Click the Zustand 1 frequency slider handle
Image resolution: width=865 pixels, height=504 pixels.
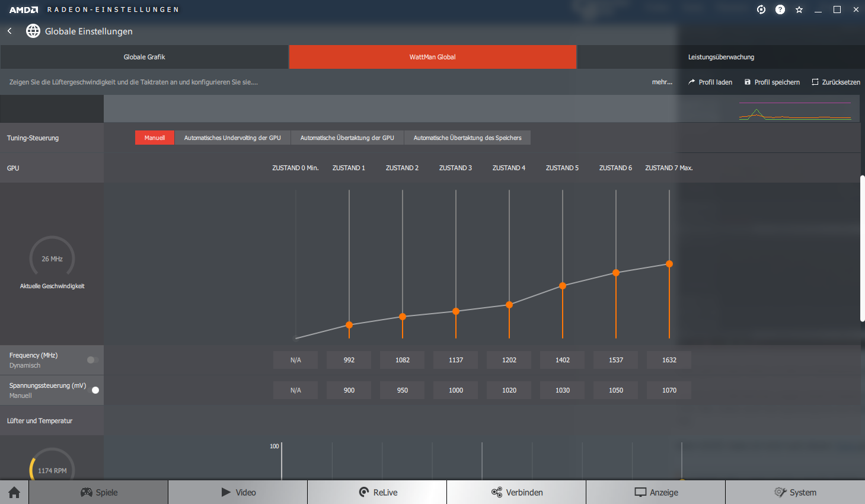(x=349, y=325)
